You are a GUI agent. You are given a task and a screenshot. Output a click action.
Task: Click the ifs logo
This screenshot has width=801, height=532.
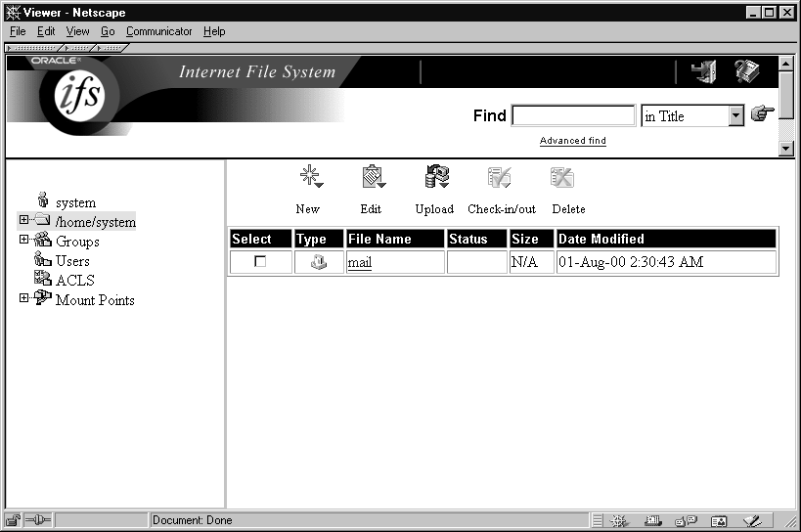(x=79, y=96)
